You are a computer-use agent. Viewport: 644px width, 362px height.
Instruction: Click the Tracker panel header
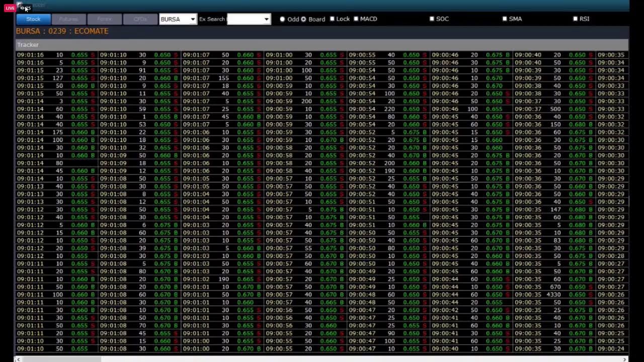pos(322,45)
